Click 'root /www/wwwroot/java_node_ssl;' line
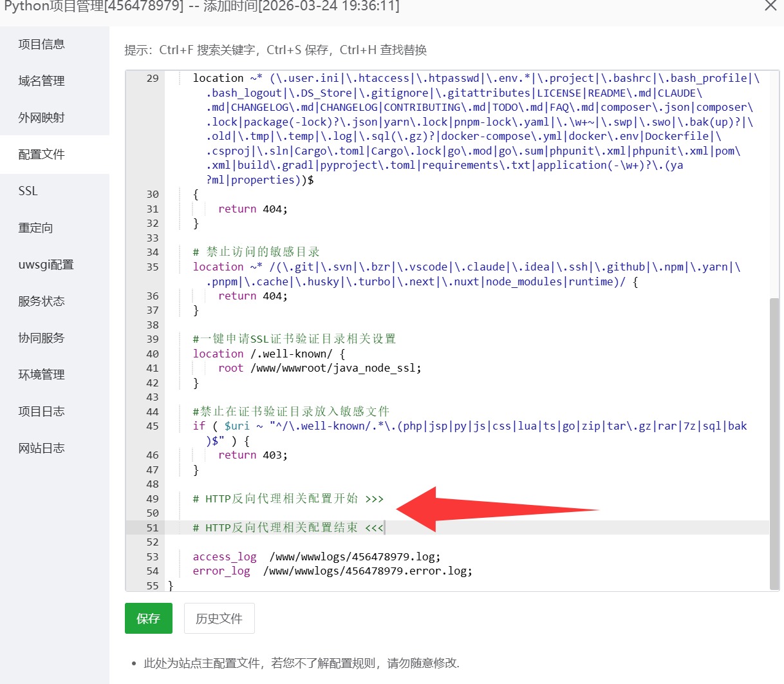This screenshot has height=684, width=784. click(x=320, y=368)
